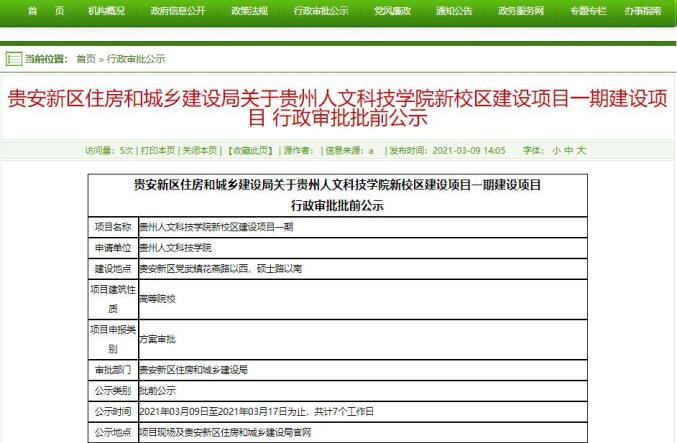This screenshot has height=443, width=677.
Task: Open the 首页 navigation menu item
Action: pos(46,11)
